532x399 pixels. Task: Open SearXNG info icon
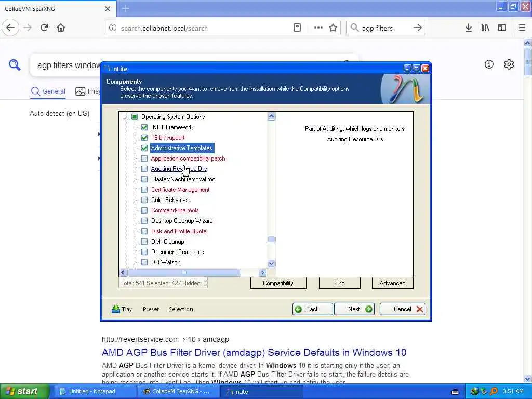click(489, 64)
